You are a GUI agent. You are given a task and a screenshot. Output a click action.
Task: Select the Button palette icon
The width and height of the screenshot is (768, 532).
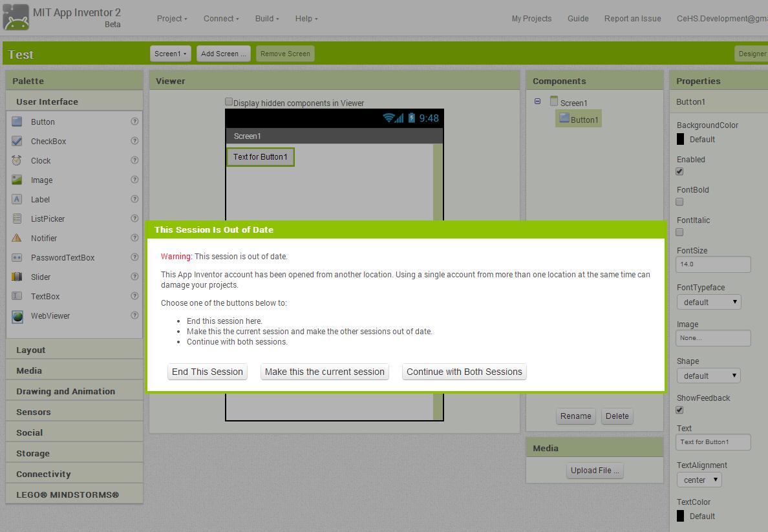tap(17, 122)
